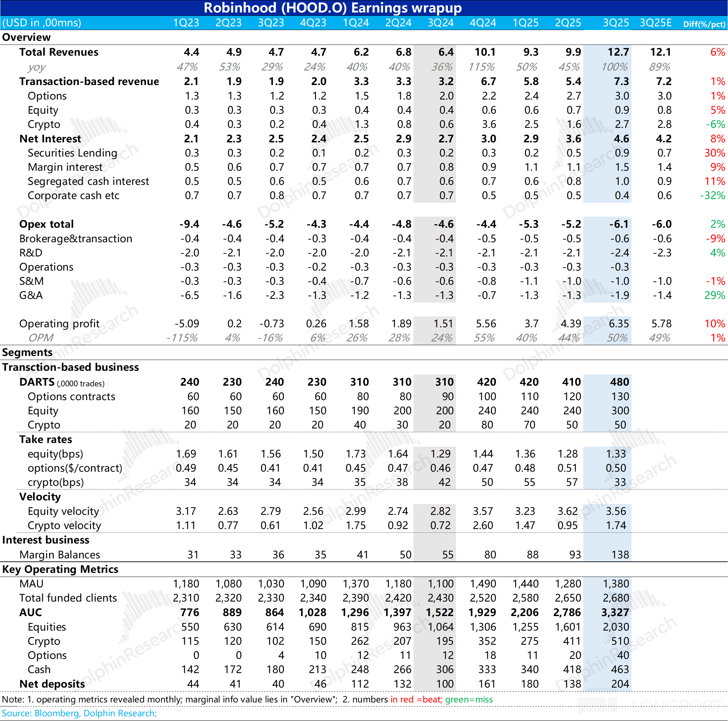Select the 3Q25E column header
Screen dimensions: 728x721
(655, 23)
